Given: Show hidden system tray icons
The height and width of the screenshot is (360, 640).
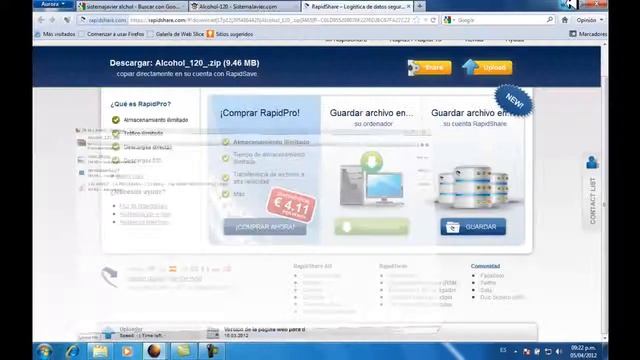Looking at the screenshot, I should click(x=516, y=351).
